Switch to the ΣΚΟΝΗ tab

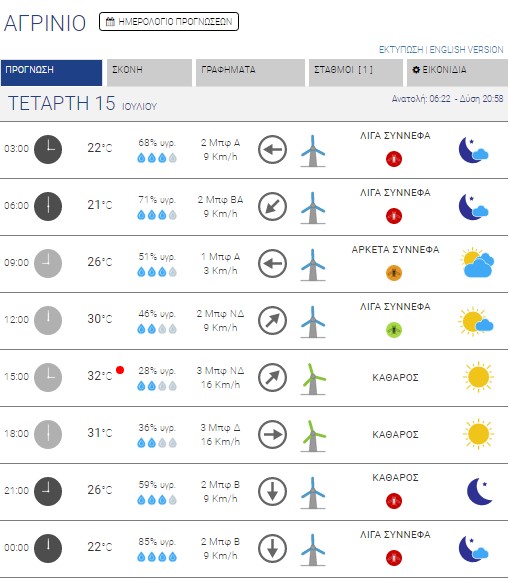[149, 73]
